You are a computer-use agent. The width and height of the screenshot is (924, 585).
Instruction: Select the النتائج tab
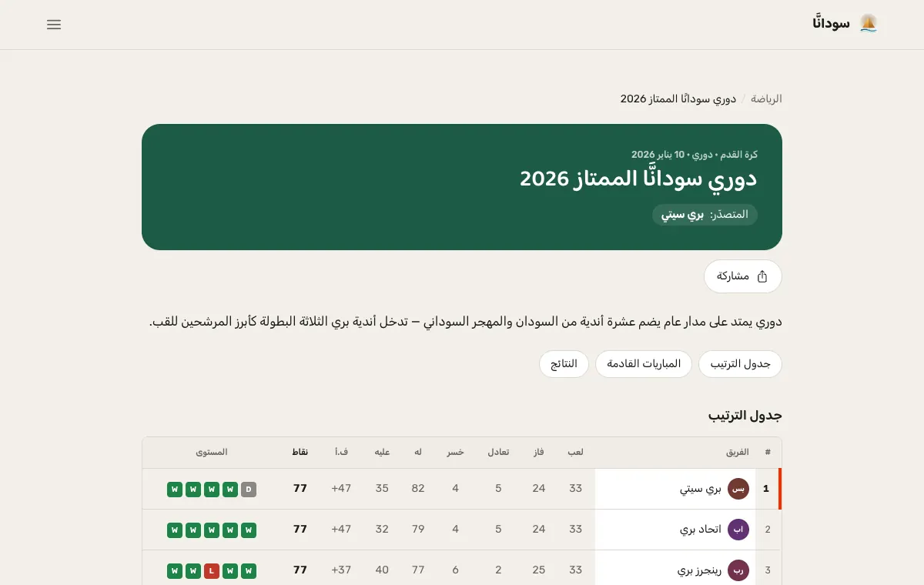(x=564, y=364)
